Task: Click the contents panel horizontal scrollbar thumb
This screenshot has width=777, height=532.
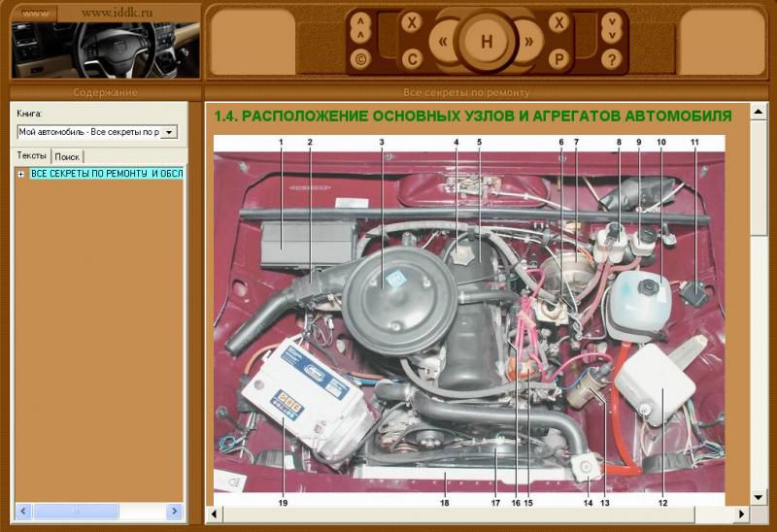Action: pyautogui.click(x=77, y=511)
